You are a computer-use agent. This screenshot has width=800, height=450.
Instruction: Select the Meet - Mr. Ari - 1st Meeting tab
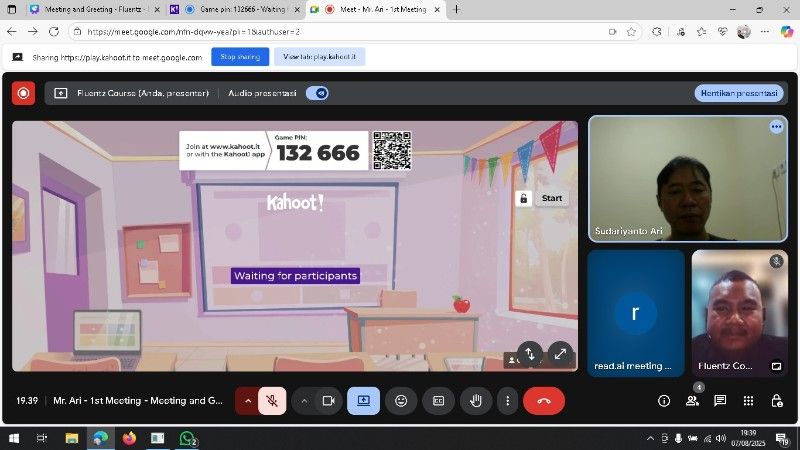376,9
